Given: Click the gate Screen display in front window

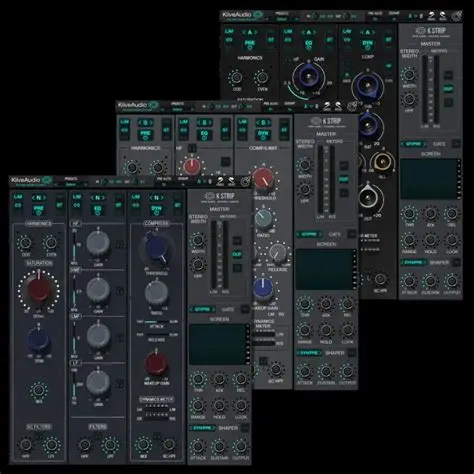Looking at the screenshot, I should tap(219, 344).
